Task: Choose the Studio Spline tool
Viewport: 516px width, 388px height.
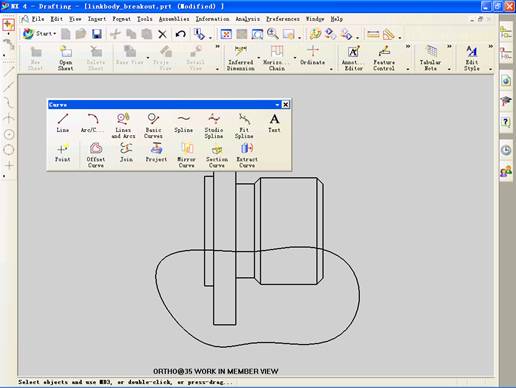Action: pos(214,126)
